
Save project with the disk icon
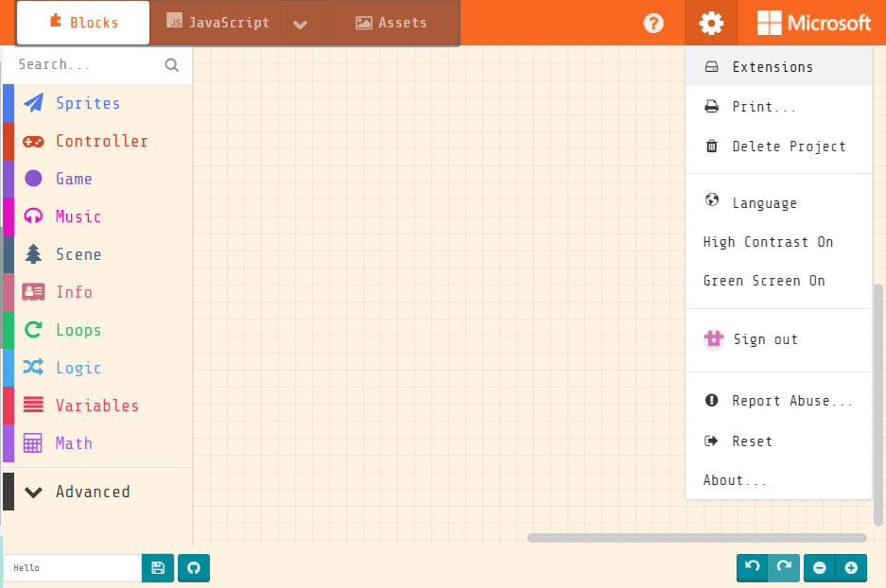click(x=158, y=568)
